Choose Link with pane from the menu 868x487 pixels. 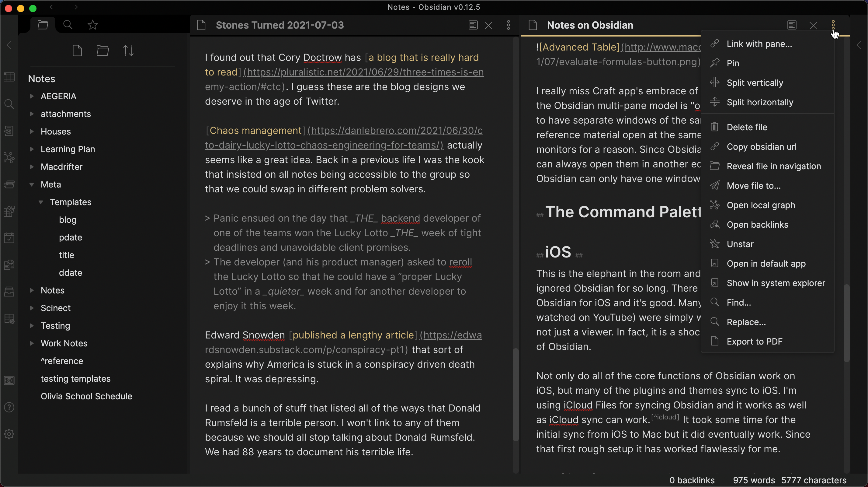[x=768, y=44]
